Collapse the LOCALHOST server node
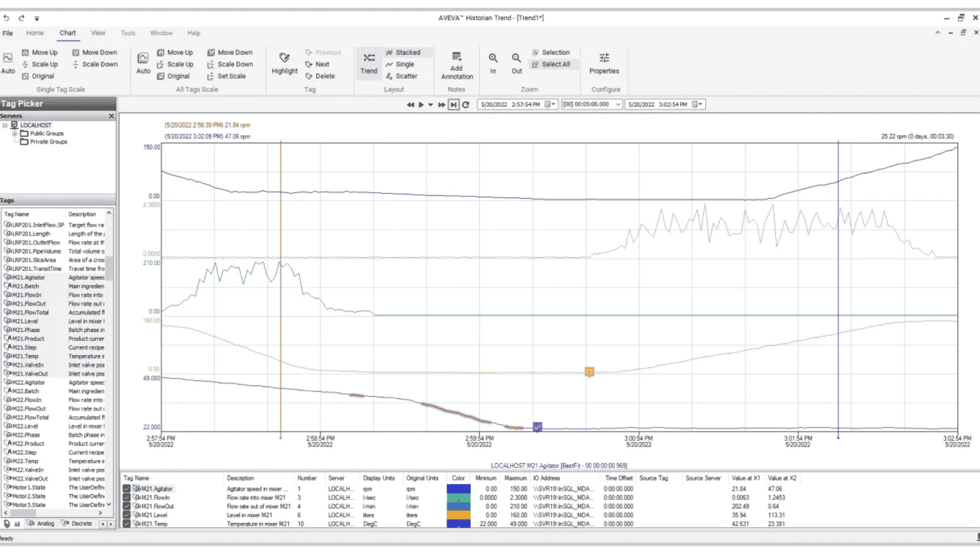 pyautogui.click(x=5, y=125)
